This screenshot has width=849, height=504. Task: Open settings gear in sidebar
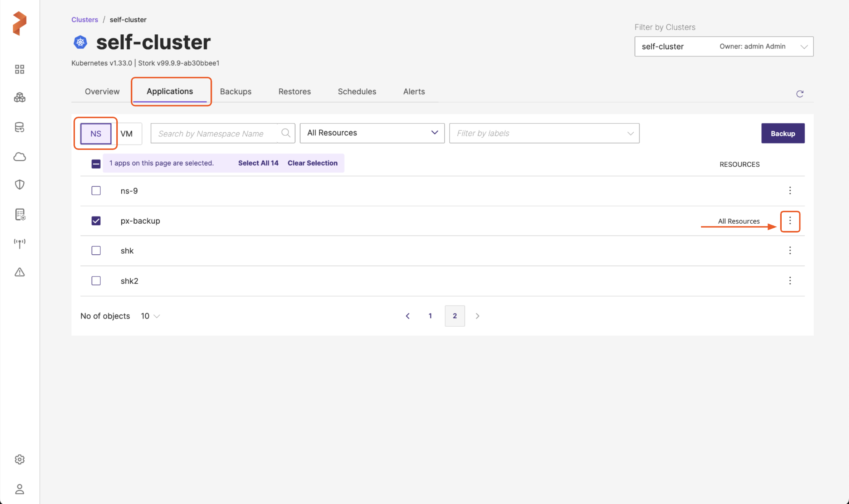click(20, 459)
